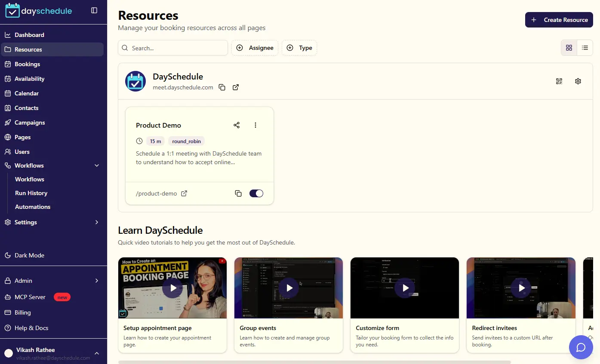Open the Campaigns page
600x364 pixels.
pos(52,122)
